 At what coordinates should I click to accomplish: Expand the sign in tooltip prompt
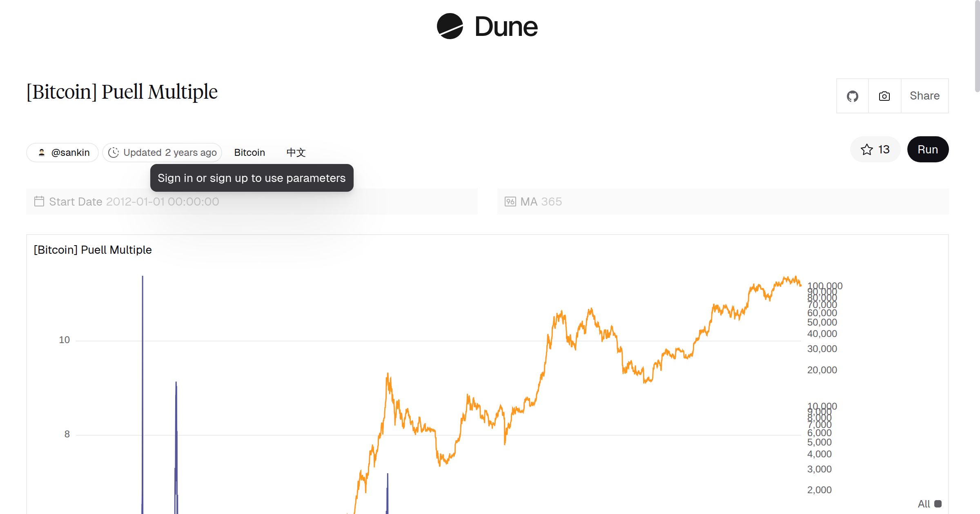(x=252, y=178)
